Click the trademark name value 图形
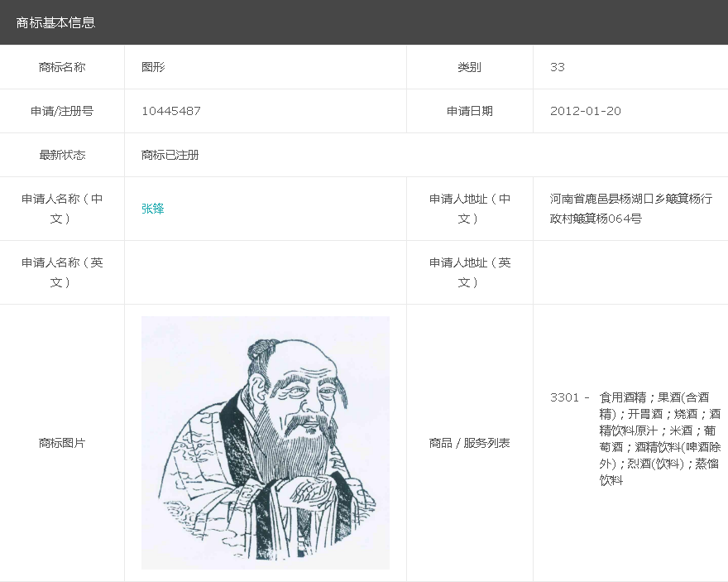Screen dimensions: 728x582 coord(153,67)
